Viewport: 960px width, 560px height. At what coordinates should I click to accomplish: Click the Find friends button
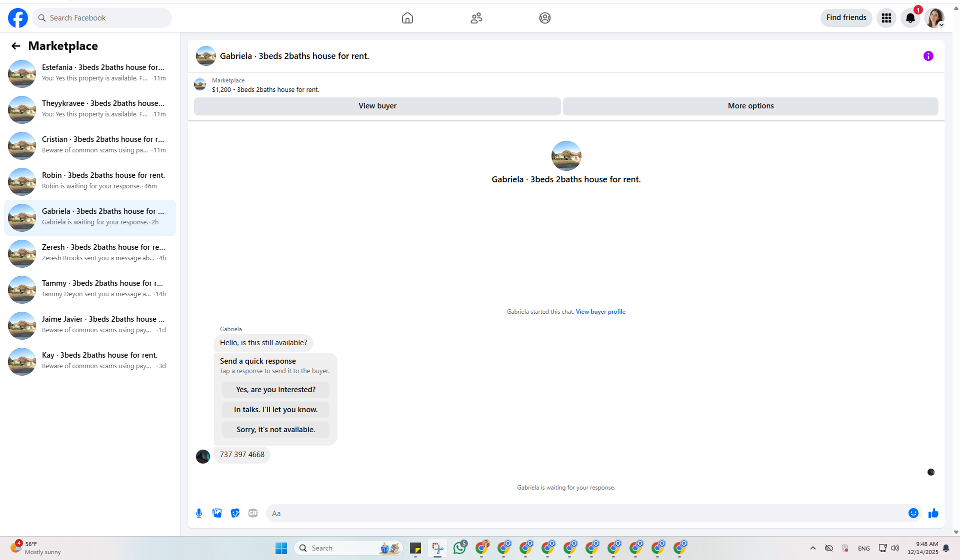click(846, 17)
